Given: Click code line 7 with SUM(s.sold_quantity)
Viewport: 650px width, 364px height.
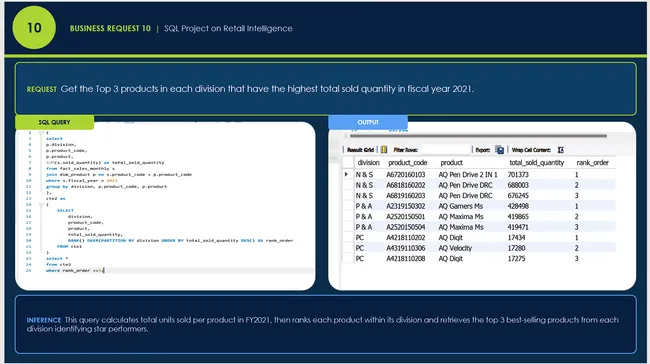Looking at the screenshot, I should 105,163.
